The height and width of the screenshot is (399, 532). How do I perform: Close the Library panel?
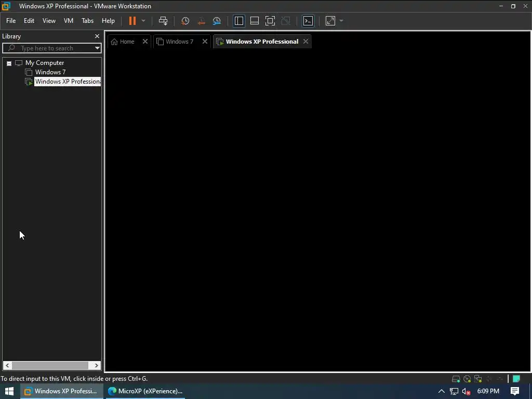[97, 36]
